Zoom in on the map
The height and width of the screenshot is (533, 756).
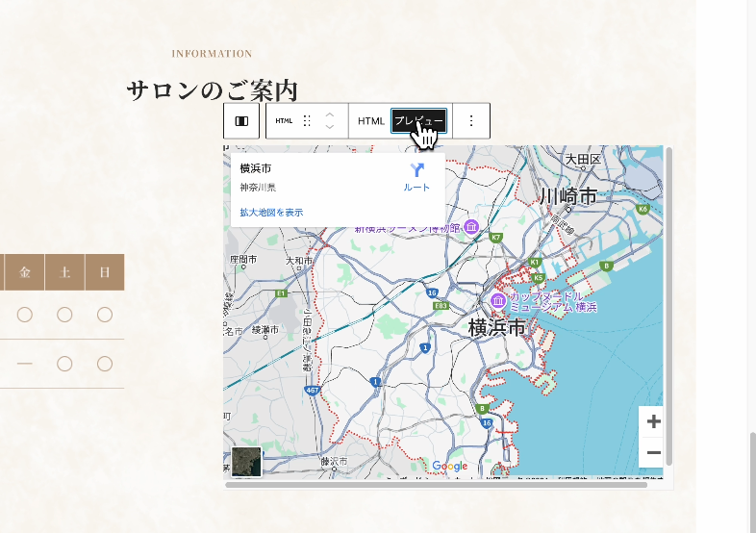pyautogui.click(x=653, y=421)
